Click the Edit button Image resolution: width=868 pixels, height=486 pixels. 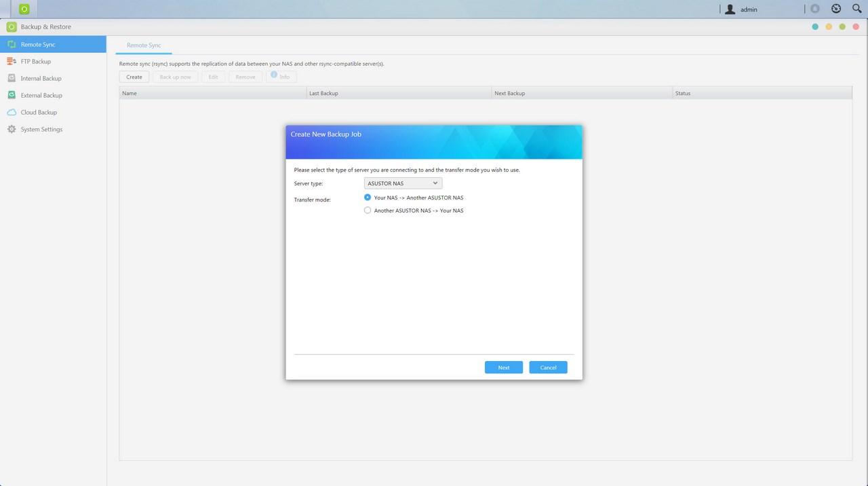point(213,77)
